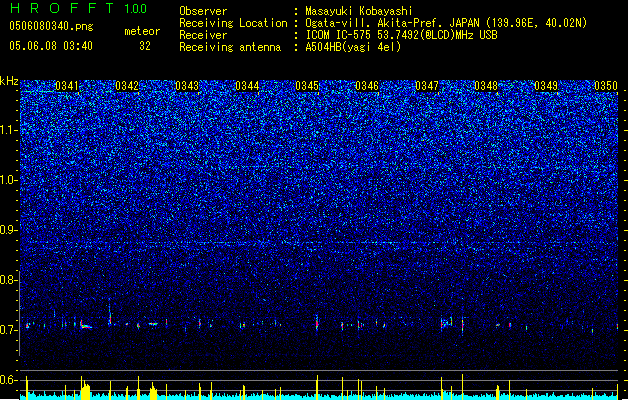Click the filename 0506080340.png
This screenshot has height=400, width=629.
pos(51,26)
